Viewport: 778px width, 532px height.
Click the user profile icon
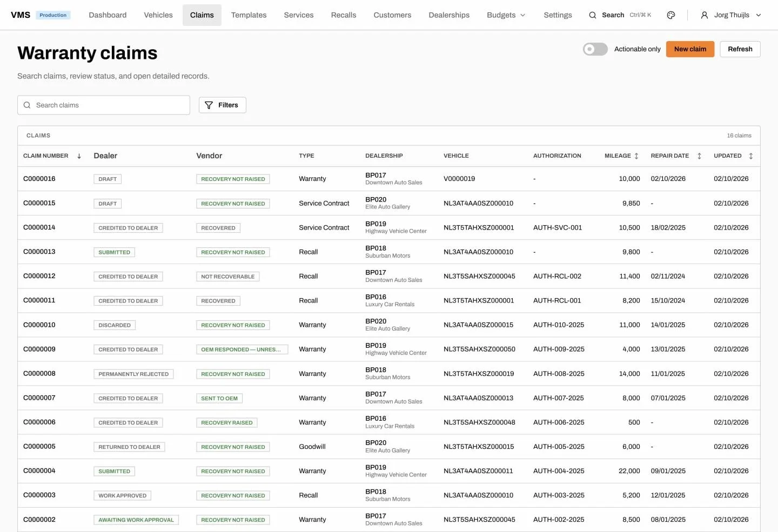pos(705,15)
